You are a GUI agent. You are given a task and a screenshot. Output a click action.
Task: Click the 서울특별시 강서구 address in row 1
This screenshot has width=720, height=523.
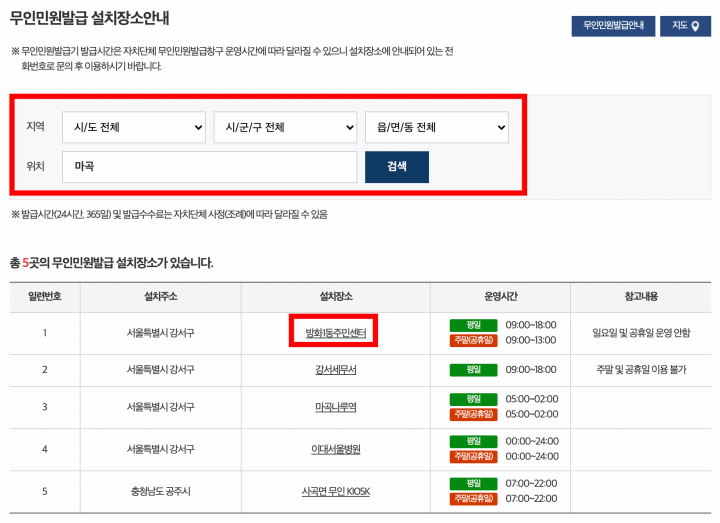pos(161,333)
